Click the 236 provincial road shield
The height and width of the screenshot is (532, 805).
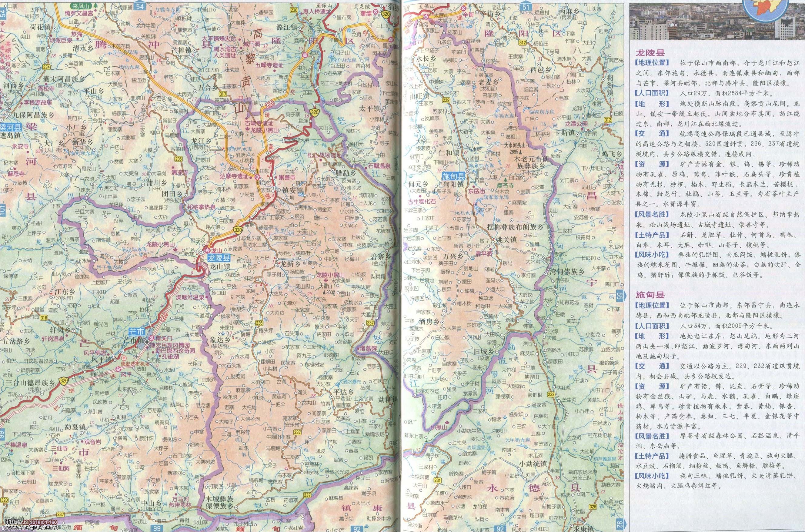click(259, 323)
